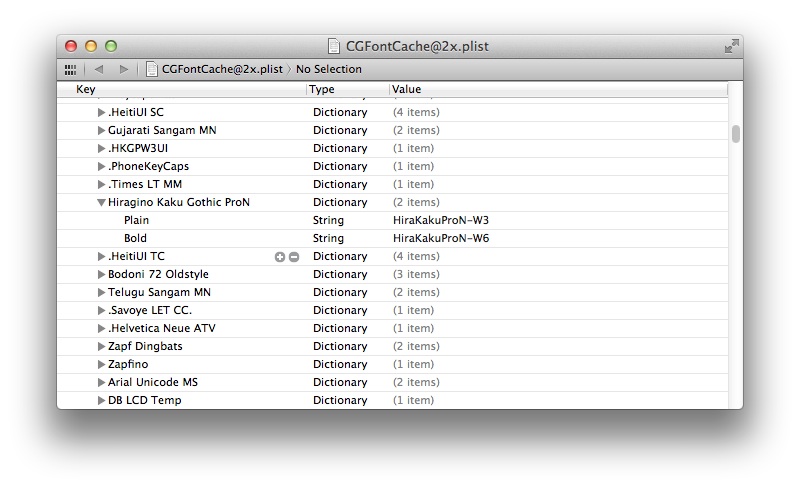Click the Key column header
The image size is (800, 488).
[182, 89]
